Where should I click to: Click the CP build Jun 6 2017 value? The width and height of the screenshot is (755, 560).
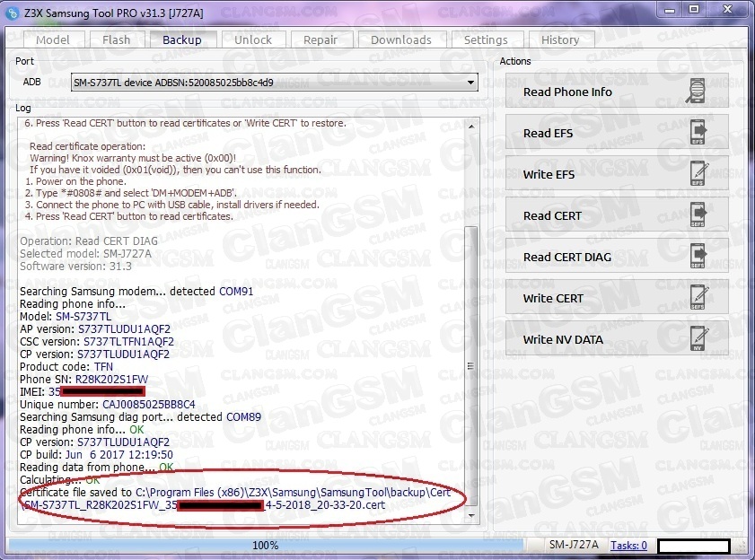point(119,454)
